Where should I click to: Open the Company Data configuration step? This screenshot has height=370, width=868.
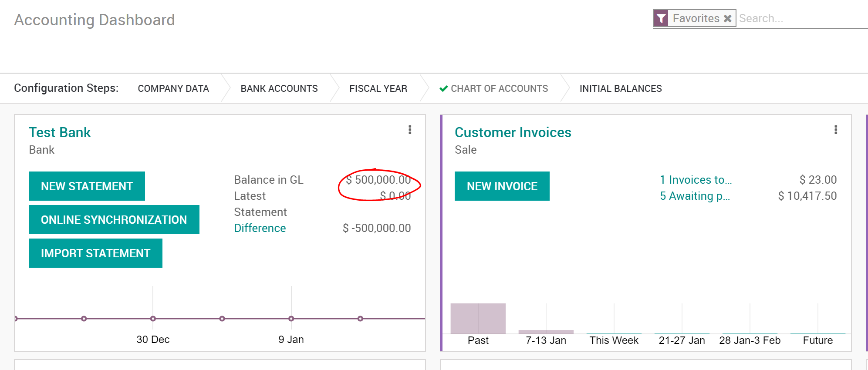[173, 89]
